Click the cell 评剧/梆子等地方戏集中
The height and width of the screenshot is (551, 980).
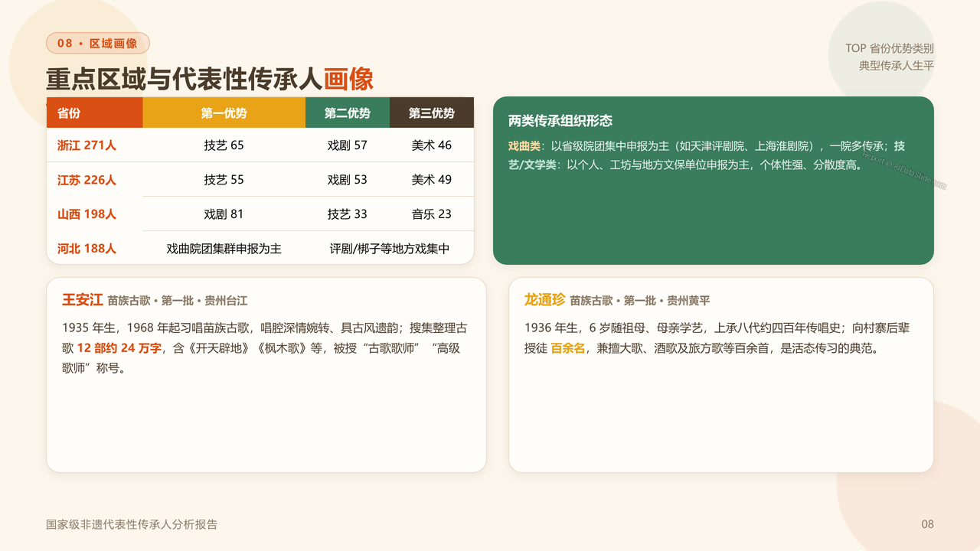[390, 248]
